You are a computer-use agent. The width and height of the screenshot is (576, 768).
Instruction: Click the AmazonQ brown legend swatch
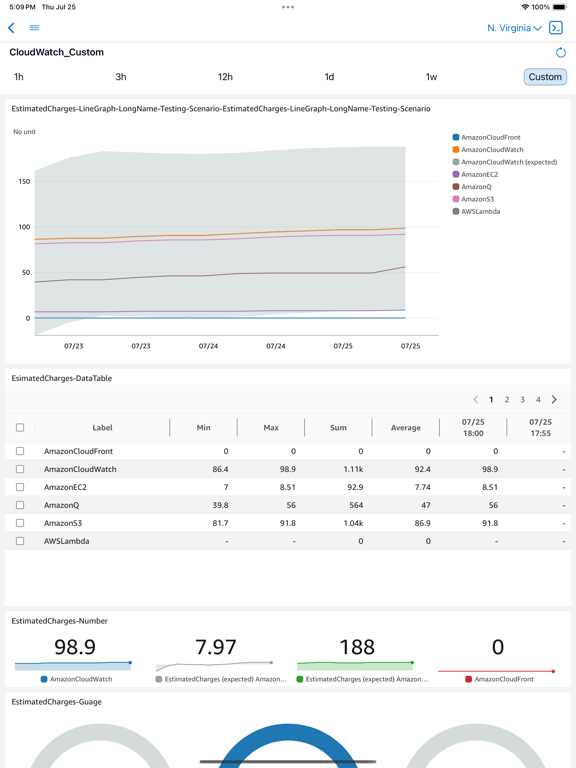[x=456, y=187]
